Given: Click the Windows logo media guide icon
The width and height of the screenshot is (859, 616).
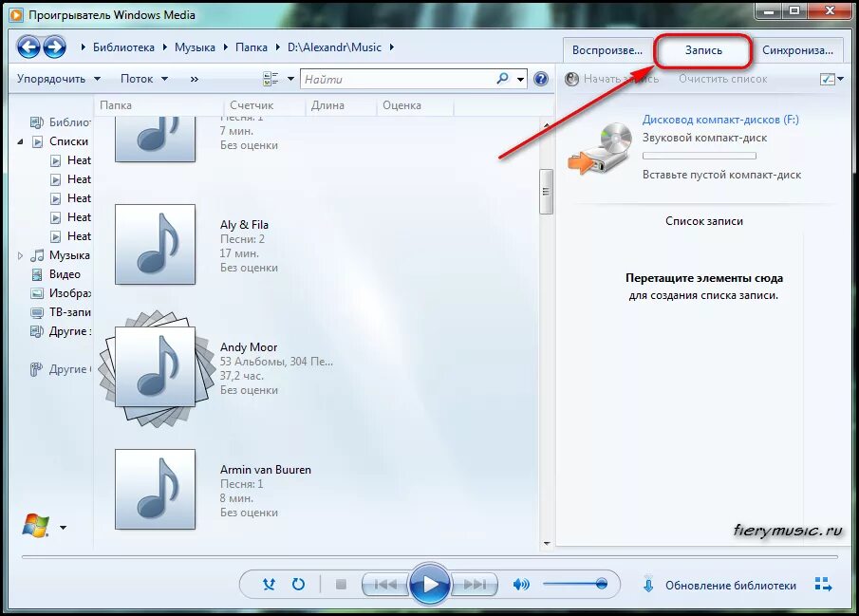Looking at the screenshot, I should coord(36,526).
